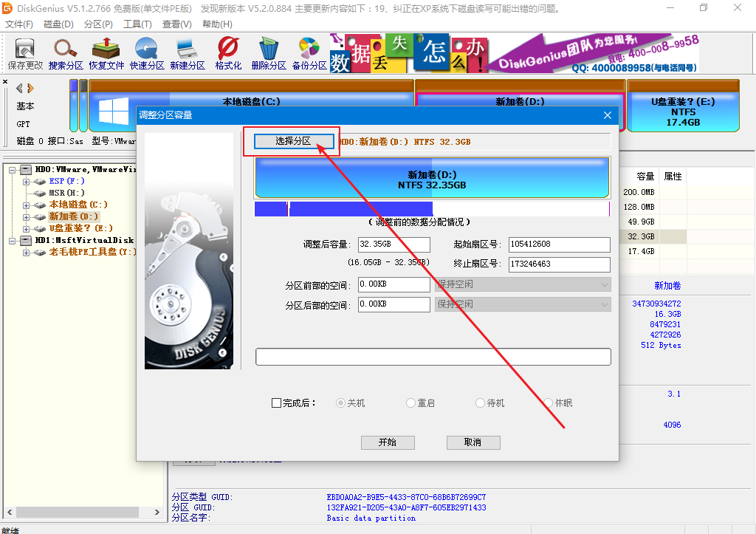Viewport: 756px width, 534px height.
Task: Click the input field for space before the partition (分区前部的空间)
Action: pos(394,284)
